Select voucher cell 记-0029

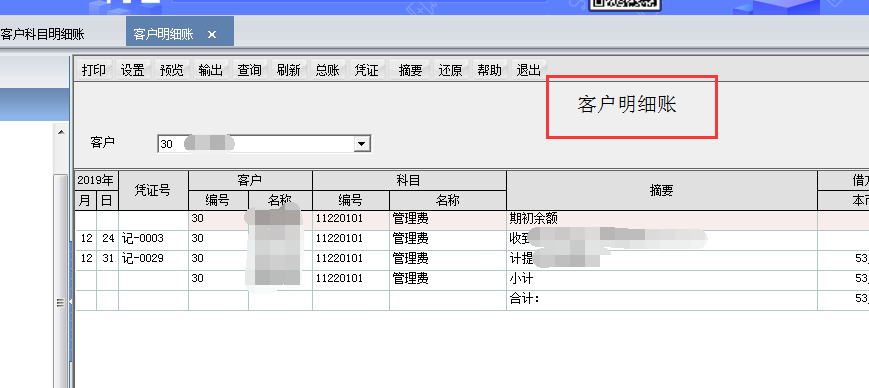(x=154, y=259)
